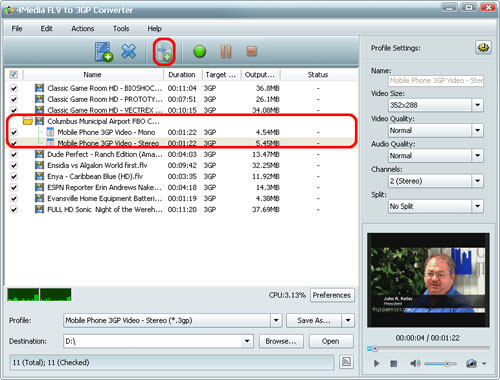Viewport: 500px width, 380px height.
Task: Open the Video Size dropdown
Action: 477,105
